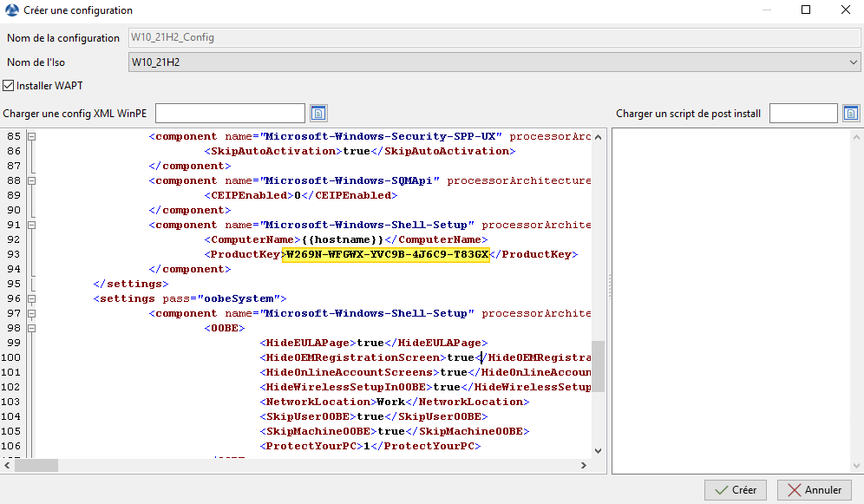Click the application logo in the title bar

(10, 10)
